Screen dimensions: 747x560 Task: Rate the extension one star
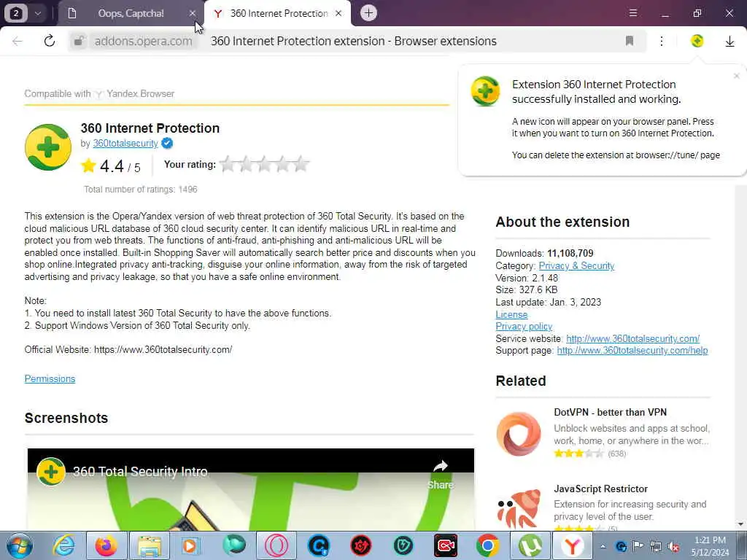tap(228, 164)
